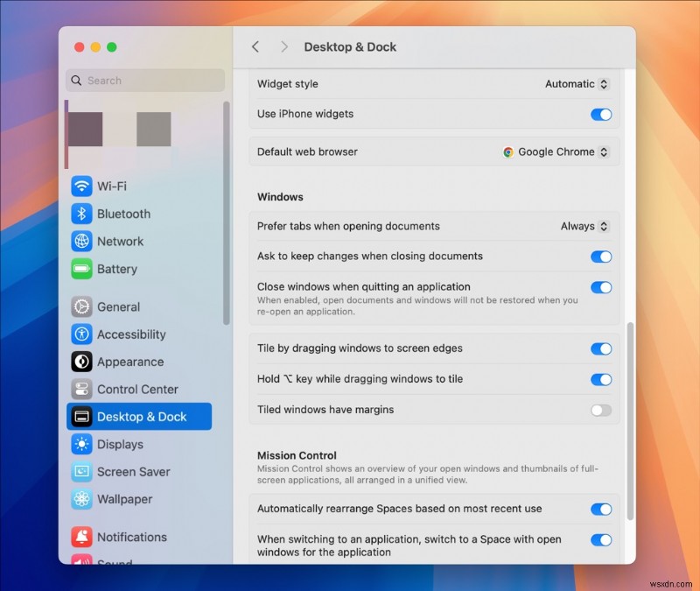Click Prefer tabs when opening documents text
700x591 pixels.
tap(348, 226)
